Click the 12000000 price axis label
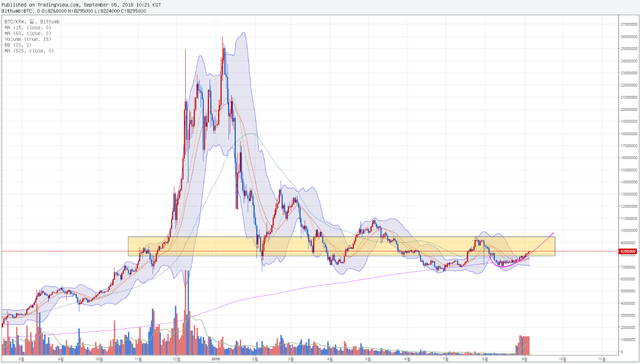Viewport: 640px width, 364px height. (629, 206)
